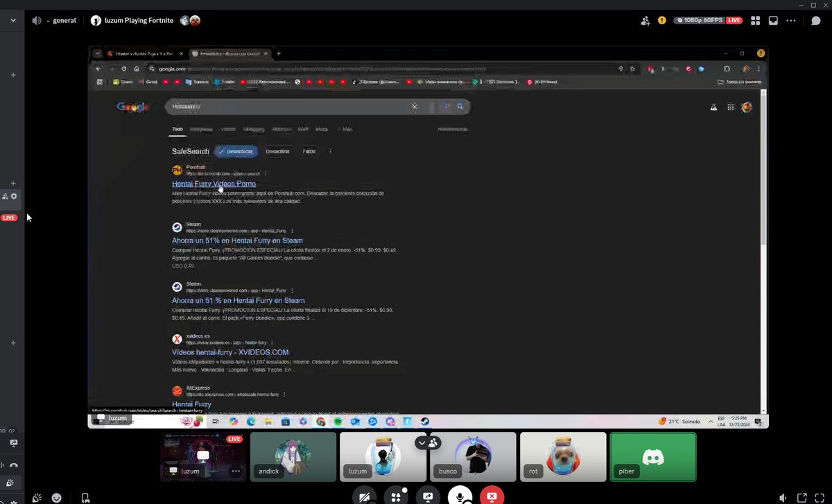Click the hang-up phone icon in left sidebar
832x504 pixels.
[13, 465]
